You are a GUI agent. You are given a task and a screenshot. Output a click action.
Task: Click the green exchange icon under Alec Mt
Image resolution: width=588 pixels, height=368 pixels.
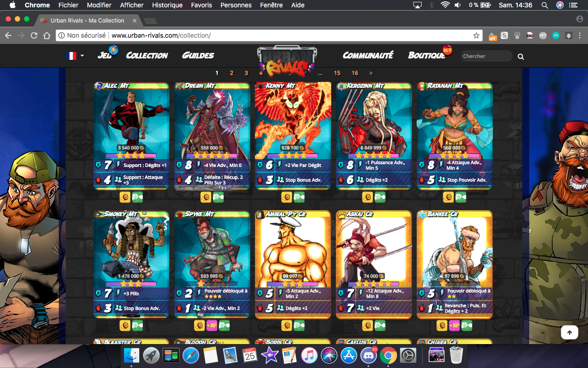coord(137,197)
